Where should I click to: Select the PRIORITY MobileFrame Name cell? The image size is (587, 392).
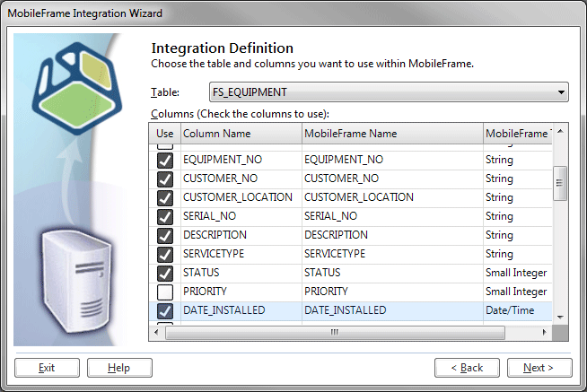click(392, 292)
